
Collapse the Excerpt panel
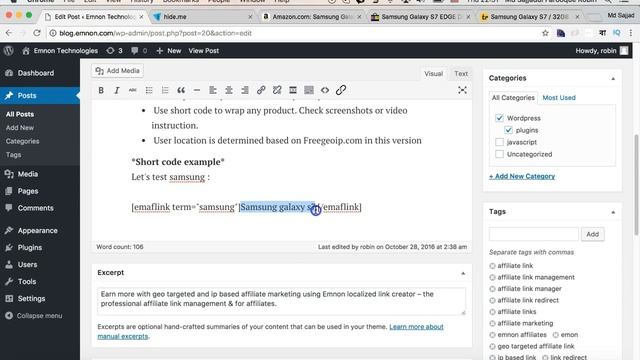[x=463, y=273]
